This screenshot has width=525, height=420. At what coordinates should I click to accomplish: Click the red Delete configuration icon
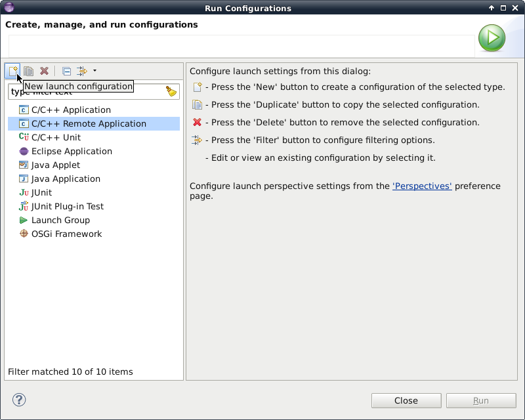(44, 71)
